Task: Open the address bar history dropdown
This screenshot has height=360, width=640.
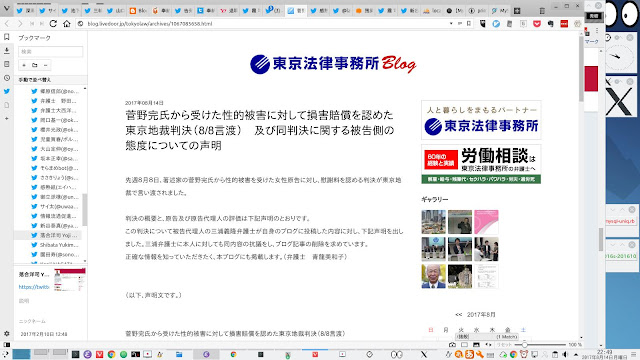Action: (451, 24)
